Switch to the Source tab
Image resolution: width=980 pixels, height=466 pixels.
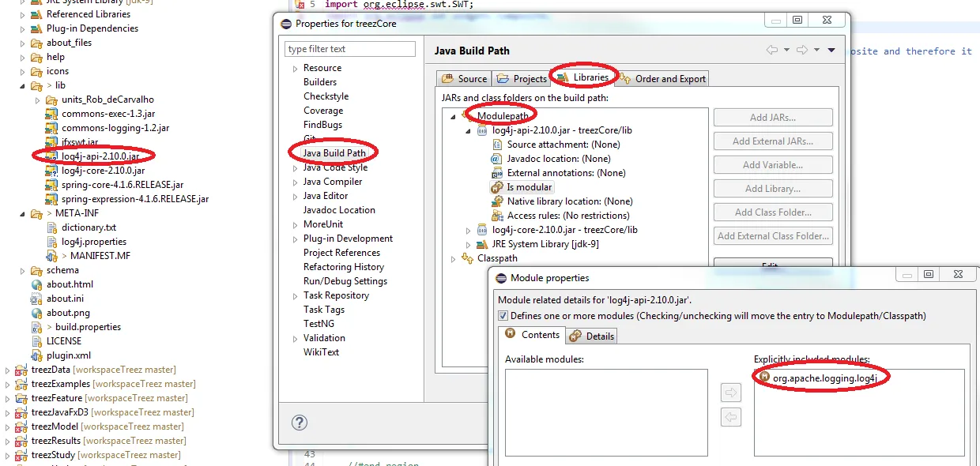[465, 79]
